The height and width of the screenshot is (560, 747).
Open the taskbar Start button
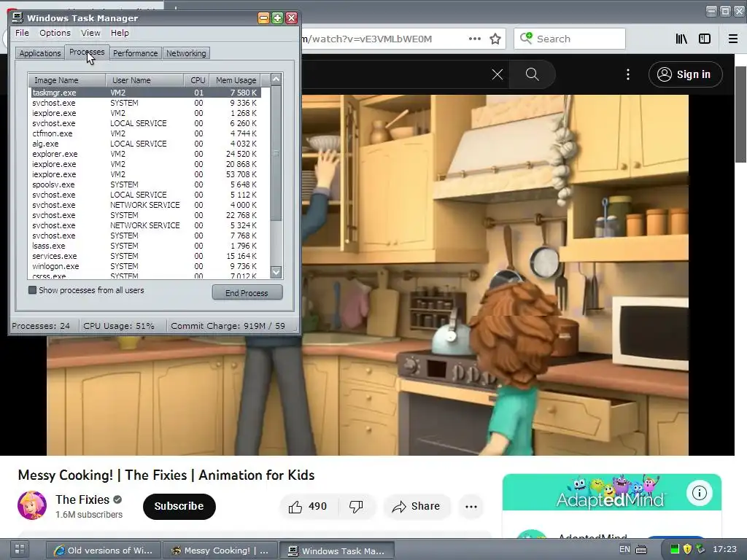click(x=19, y=549)
